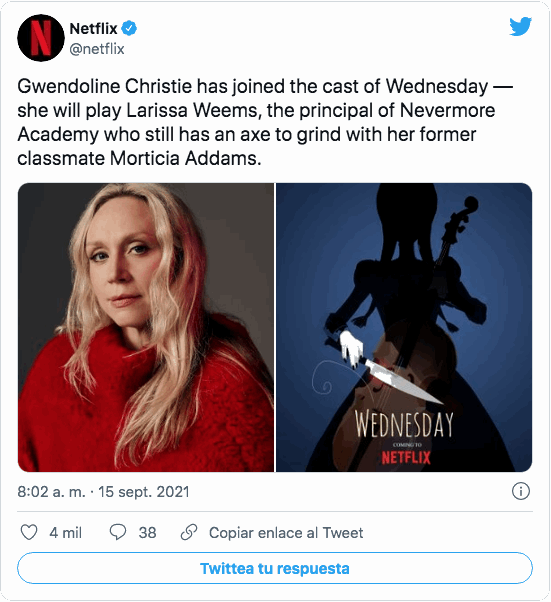Open the date 15 sept. 2021
This screenshot has height=602, width=551.
coord(144,492)
